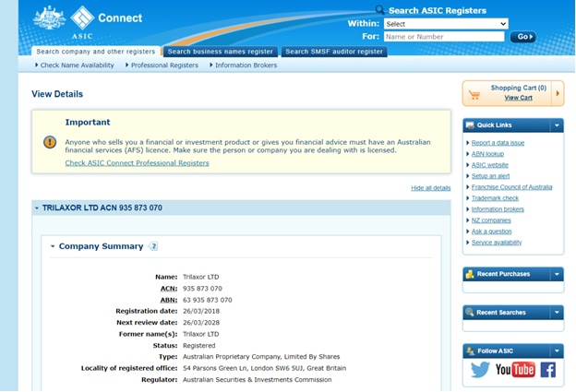
Task: Open ASIC's Twitter page
Action: (480, 370)
